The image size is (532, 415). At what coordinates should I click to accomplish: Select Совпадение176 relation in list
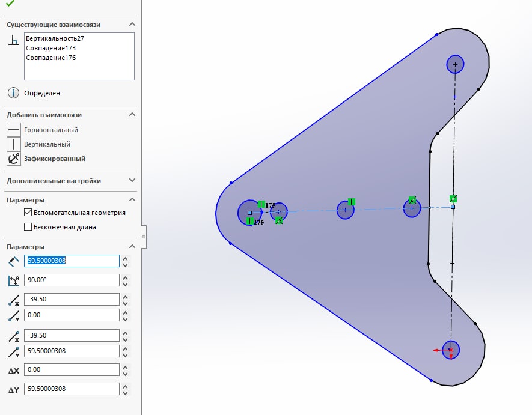click(x=51, y=58)
